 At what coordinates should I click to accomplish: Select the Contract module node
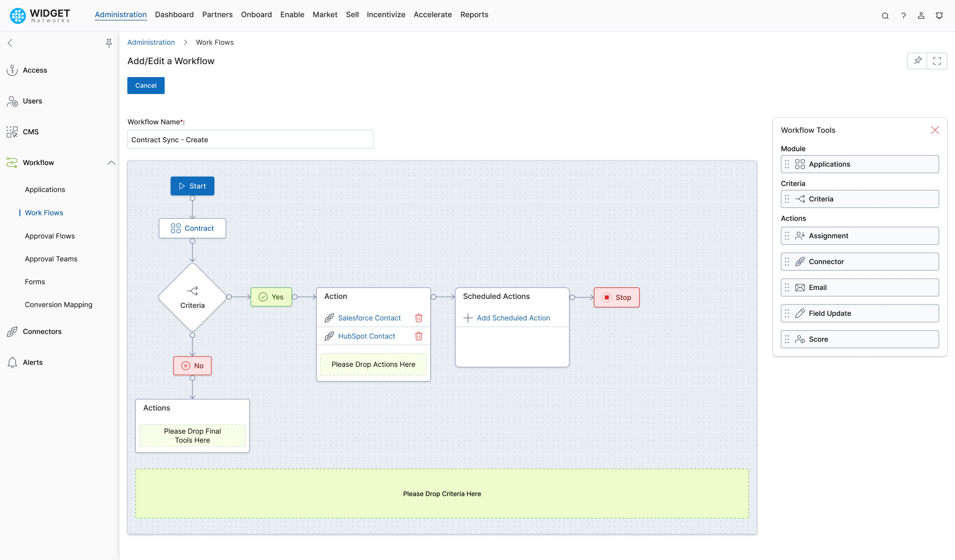(192, 228)
